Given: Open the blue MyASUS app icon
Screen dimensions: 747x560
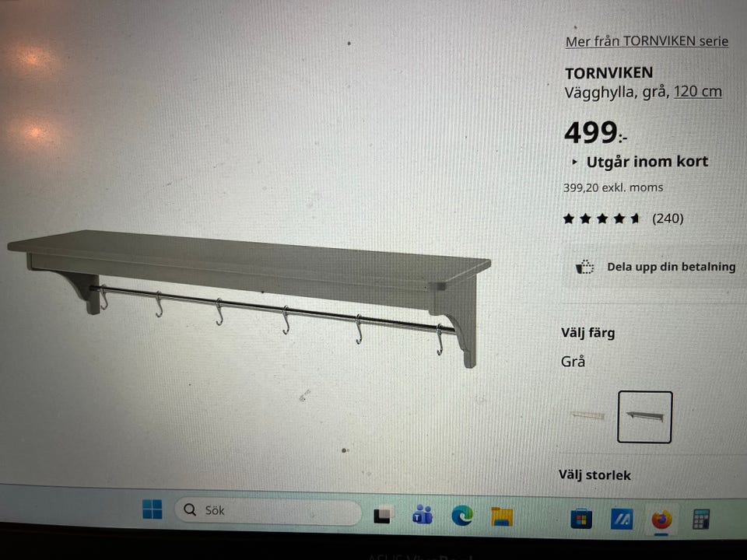Looking at the screenshot, I should click(622, 519).
